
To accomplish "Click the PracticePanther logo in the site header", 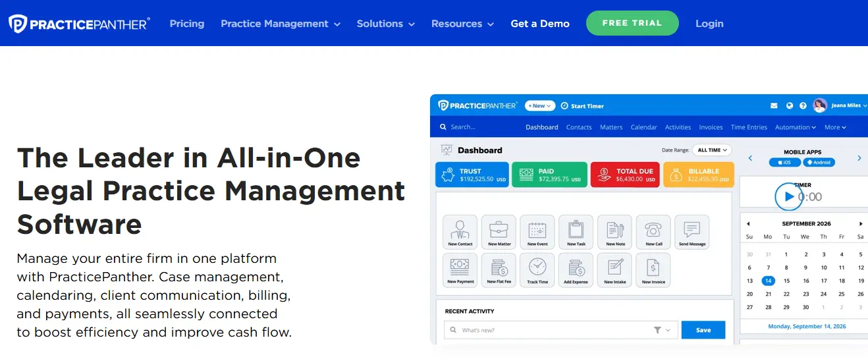I will (79, 24).
